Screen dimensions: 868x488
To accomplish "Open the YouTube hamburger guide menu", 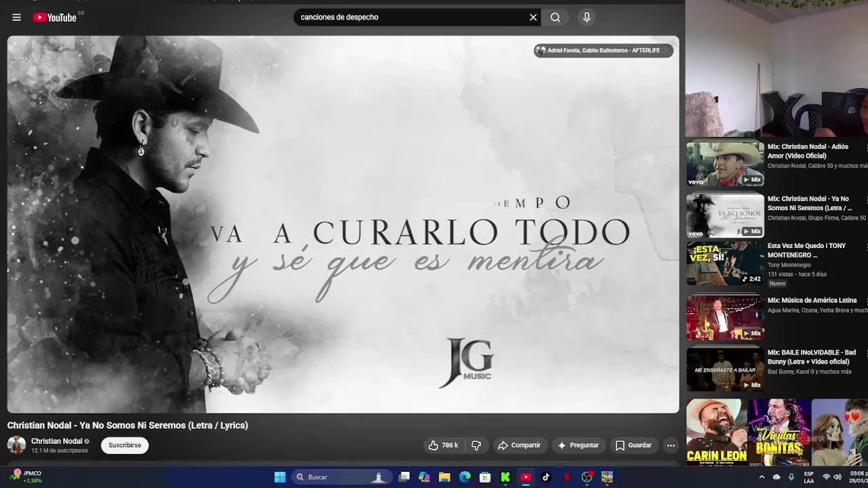I will (16, 18).
